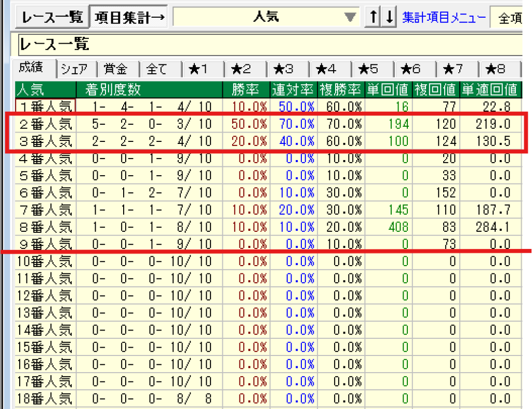Viewport: 532px width, 409px height.
Task: Click the レース一覧 button
Action: 52,17
